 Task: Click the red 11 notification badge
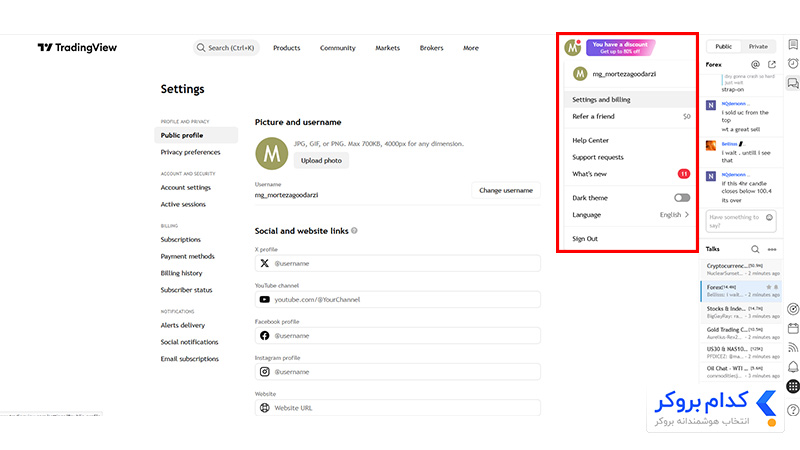[x=684, y=174]
